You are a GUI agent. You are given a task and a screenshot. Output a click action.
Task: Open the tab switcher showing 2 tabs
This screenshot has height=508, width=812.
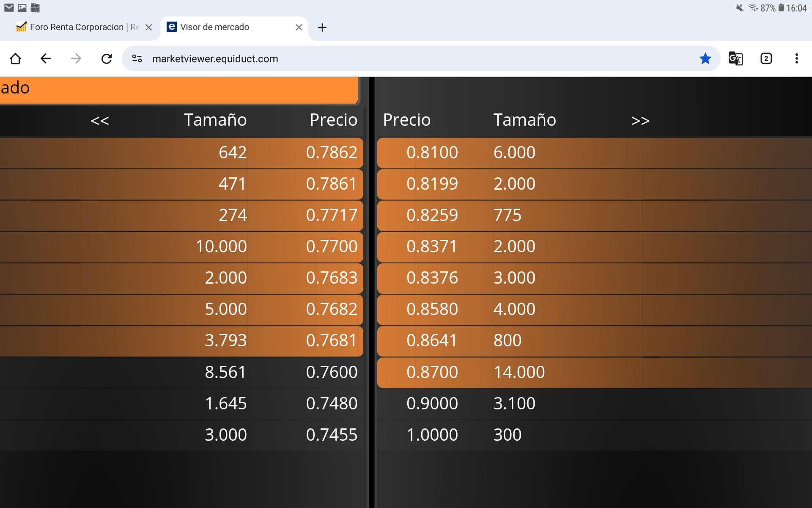click(x=766, y=58)
